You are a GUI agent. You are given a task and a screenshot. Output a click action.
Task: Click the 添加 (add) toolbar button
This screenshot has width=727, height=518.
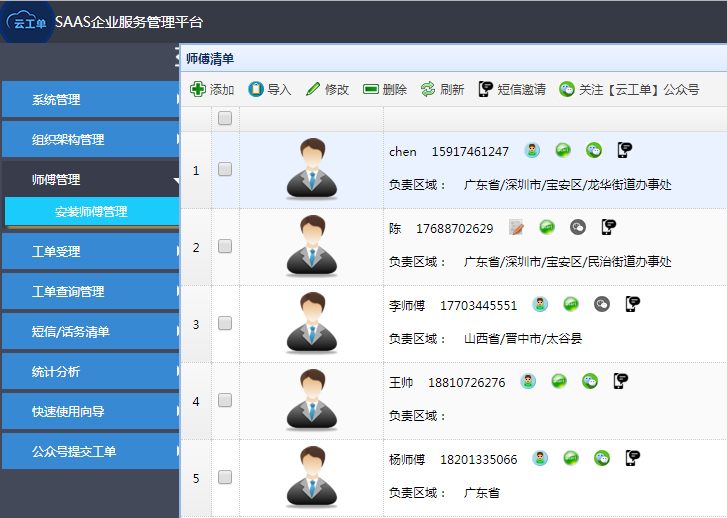pyautogui.click(x=212, y=89)
